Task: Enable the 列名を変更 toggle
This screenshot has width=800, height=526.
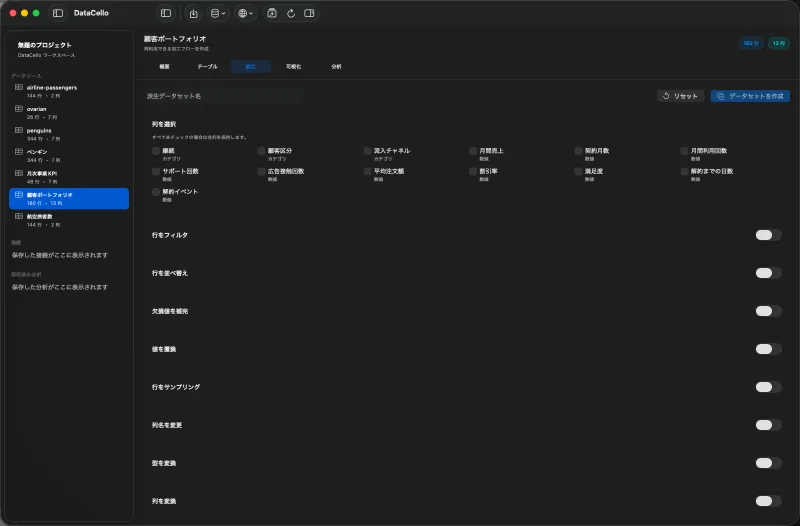Action: 768,425
